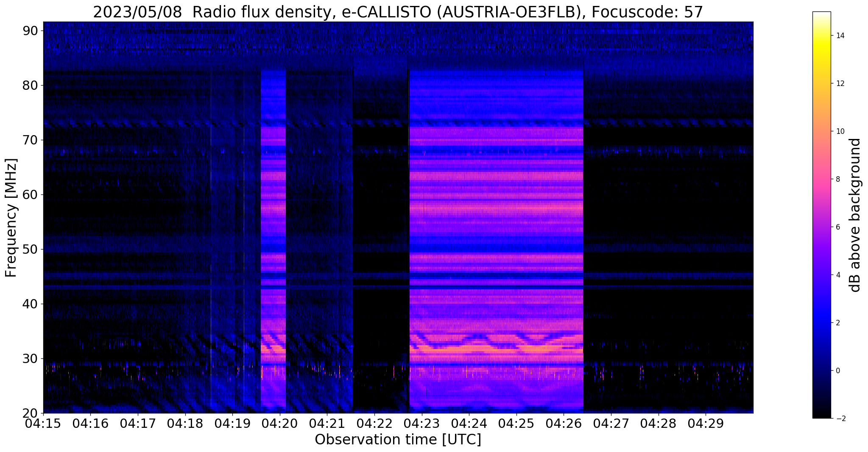Click the 04:21 time tick label
The image size is (868, 452).
tap(327, 424)
